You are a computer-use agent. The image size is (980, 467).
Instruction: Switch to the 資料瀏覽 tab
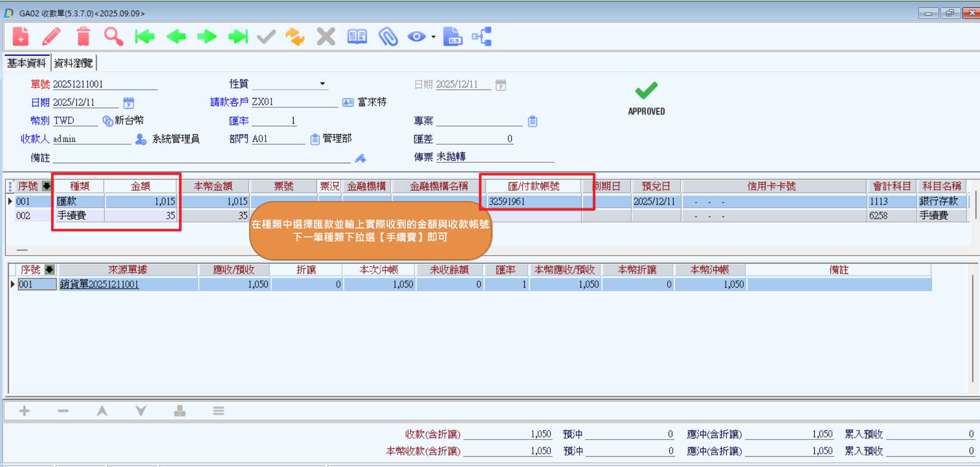[x=74, y=63]
